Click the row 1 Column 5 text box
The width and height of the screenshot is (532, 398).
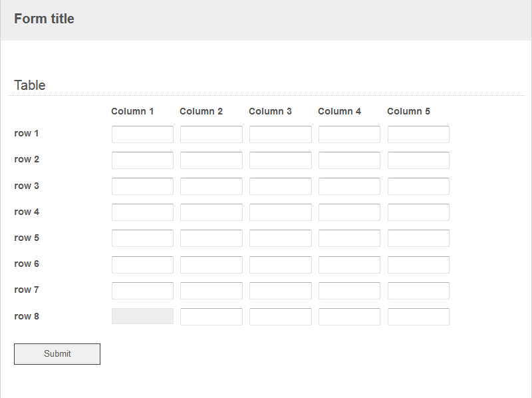(x=419, y=134)
